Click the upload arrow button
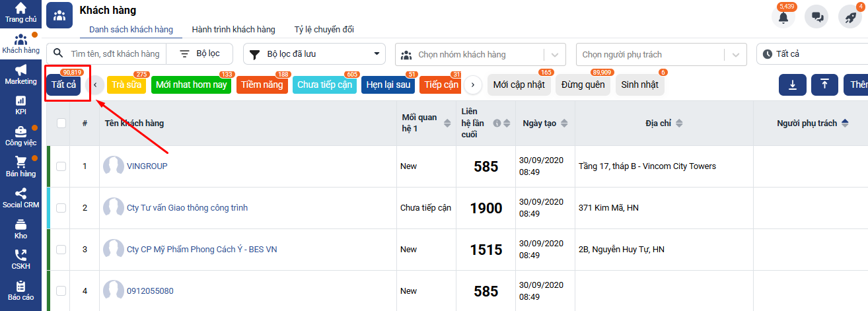The width and height of the screenshot is (868, 311). click(x=824, y=85)
